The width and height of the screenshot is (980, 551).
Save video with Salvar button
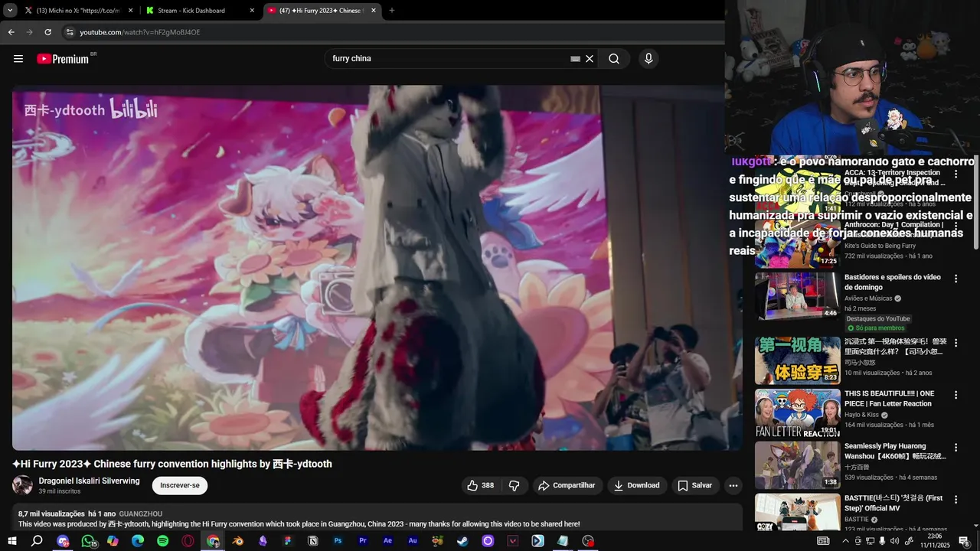tap(694, 485)
